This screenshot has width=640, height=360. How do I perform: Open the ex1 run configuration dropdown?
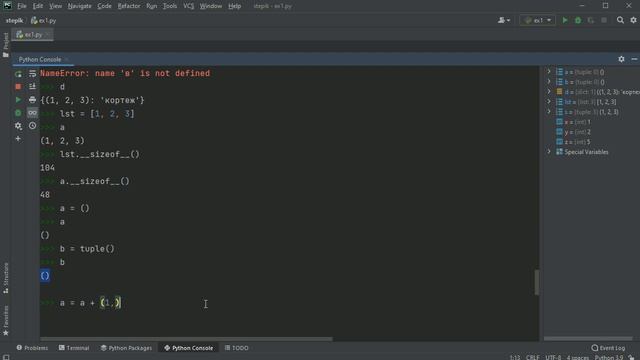tap(538, 20)
